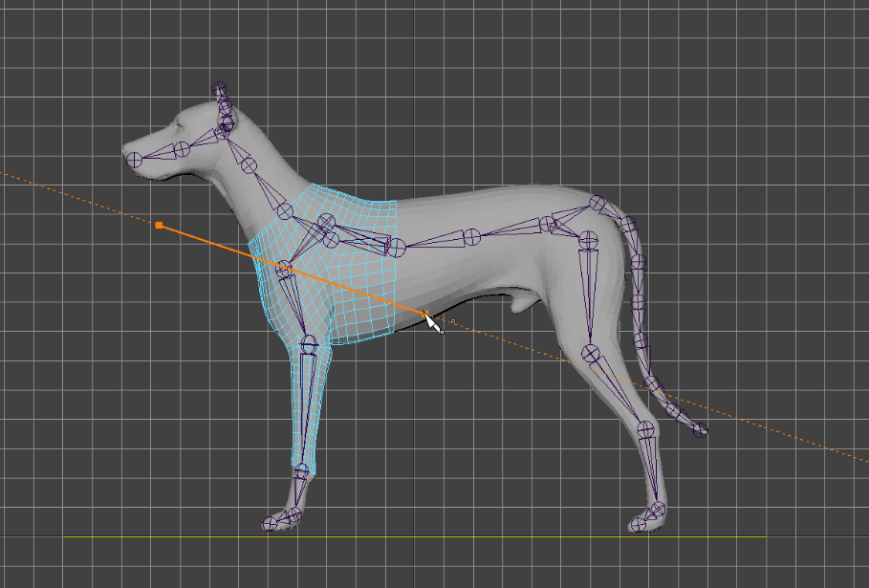
Task: Pick the spine joint at the cyan mesh edge
Action: point(395,249)
